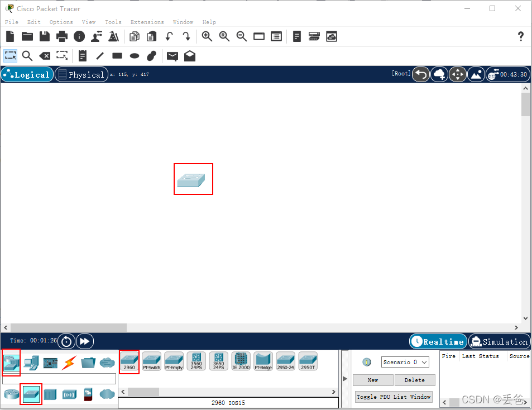Image resolution: width=532 pixels, height=410 pixels.
Task: Go back one level arrow
Action: click(x=421, y=74)
